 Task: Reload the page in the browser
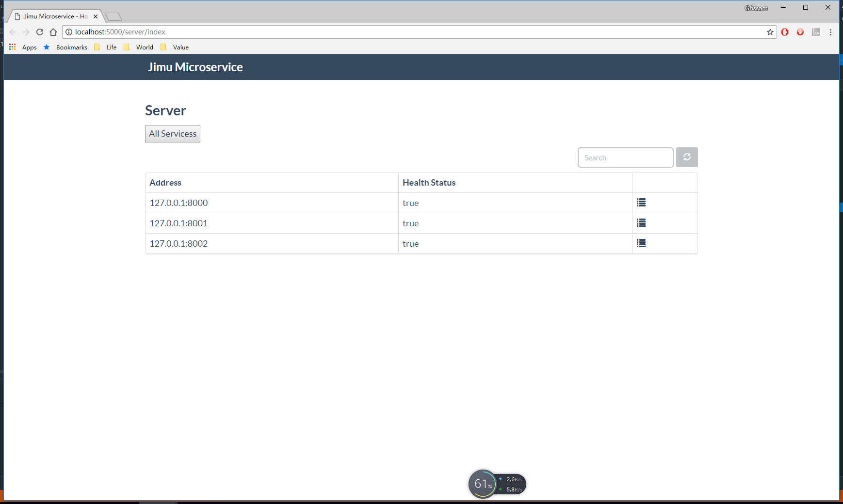coord(40,32)
